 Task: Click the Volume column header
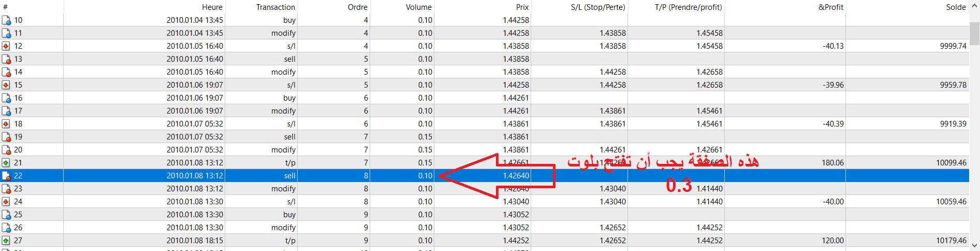click(418, 7)
